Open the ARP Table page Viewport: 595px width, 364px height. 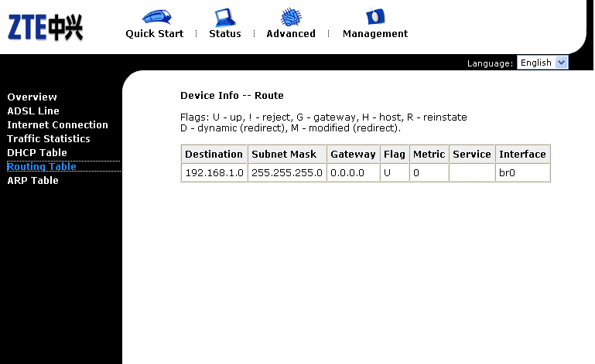tap(33, 181)
